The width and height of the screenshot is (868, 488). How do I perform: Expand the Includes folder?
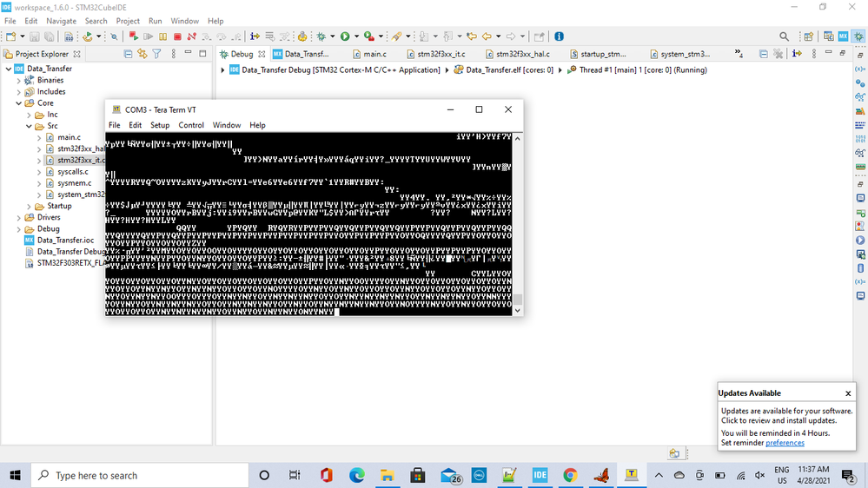coord(19,92)
